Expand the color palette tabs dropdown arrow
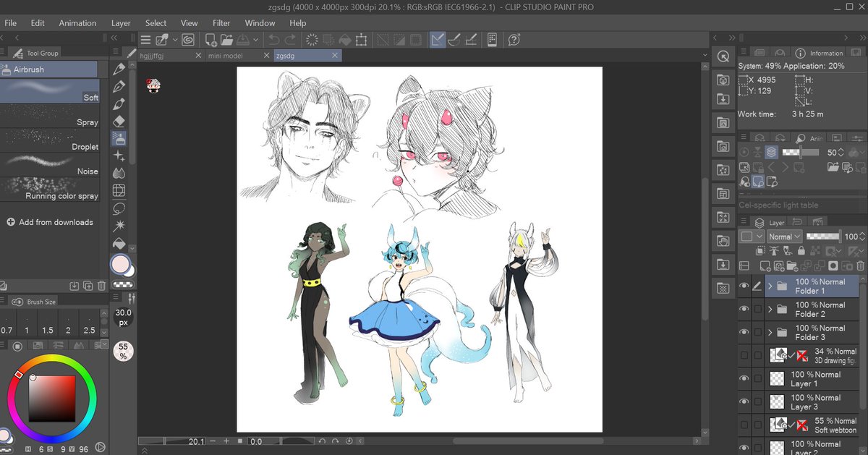The width and height of the screenshot is (868, 455). tap(105, 345)
